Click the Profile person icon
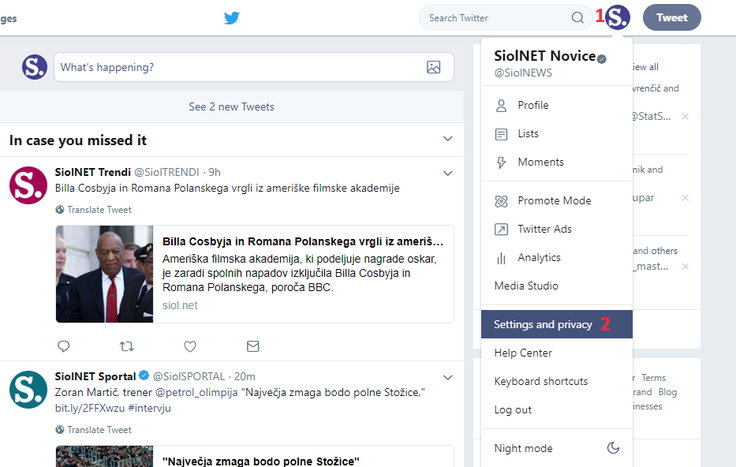This screenshot has width=736, height=467. coord(501,106)
